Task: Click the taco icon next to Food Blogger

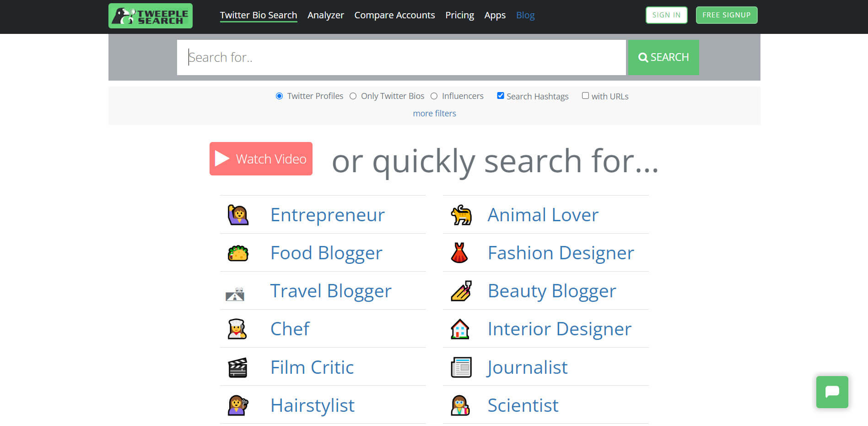Action: click(x=238, y=252)
